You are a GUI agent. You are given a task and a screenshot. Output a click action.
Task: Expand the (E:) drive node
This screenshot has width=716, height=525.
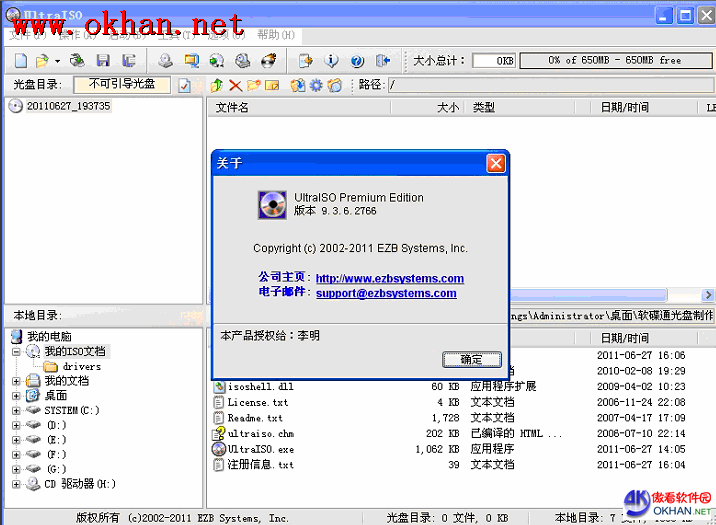pos(16,440)
